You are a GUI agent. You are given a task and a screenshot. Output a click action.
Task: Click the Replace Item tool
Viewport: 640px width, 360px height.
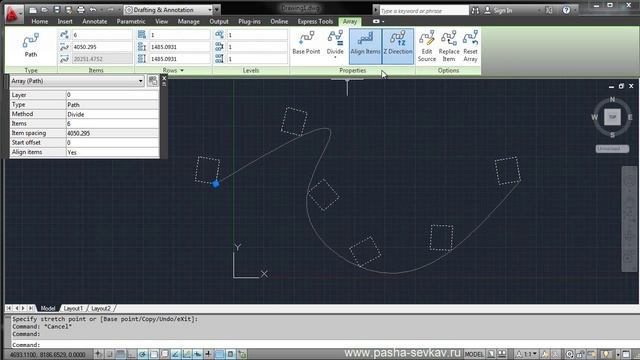(x=449, y=46)
